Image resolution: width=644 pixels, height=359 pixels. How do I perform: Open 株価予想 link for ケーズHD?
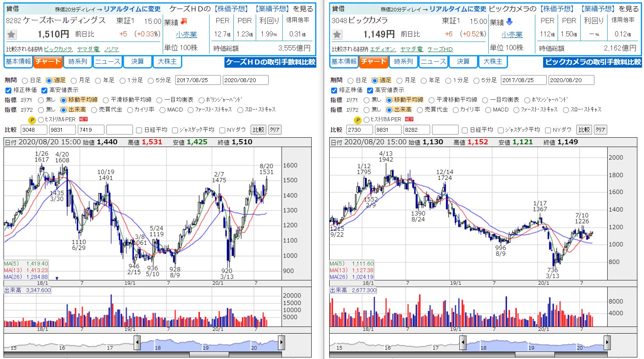click(231, 9)
